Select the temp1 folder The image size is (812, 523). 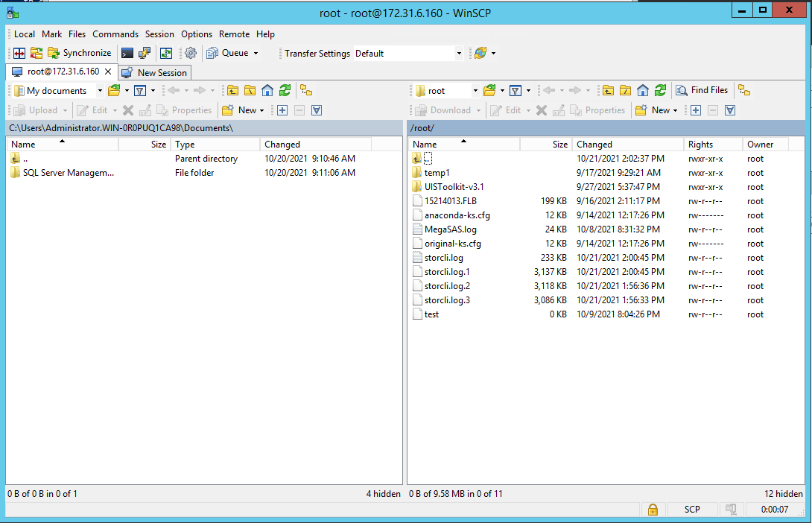click(x=437, y=173)
